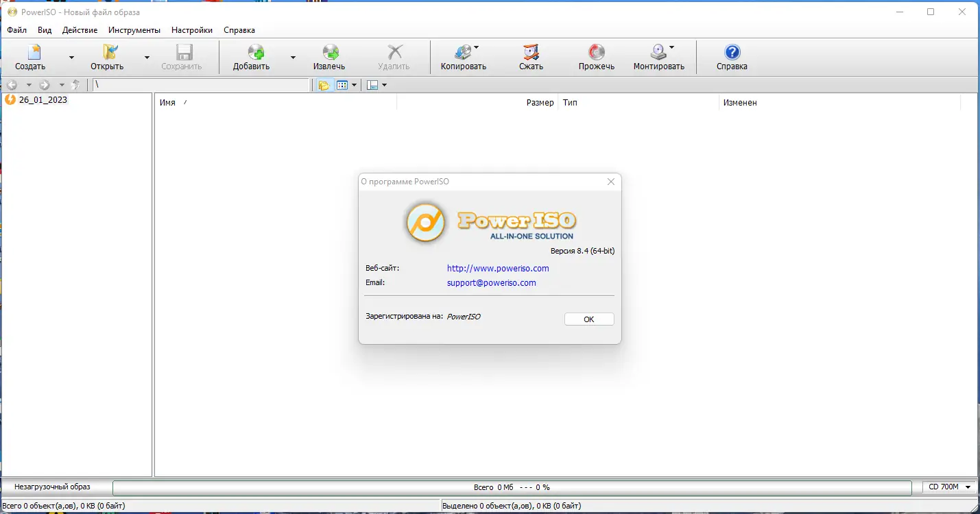Open the Back history dropdown arrow
Image resolution: width=980 pixels, height=514 pixels.
tap(29, 85)
